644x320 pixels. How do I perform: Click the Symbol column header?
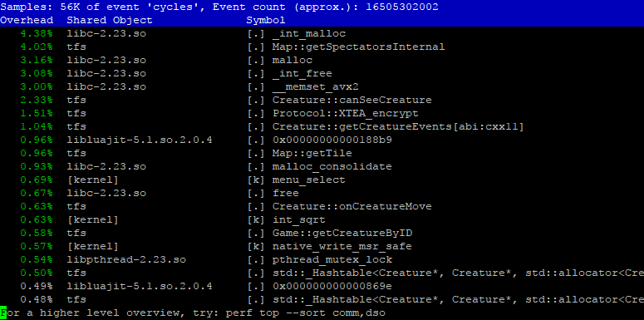tap(266, 20)
